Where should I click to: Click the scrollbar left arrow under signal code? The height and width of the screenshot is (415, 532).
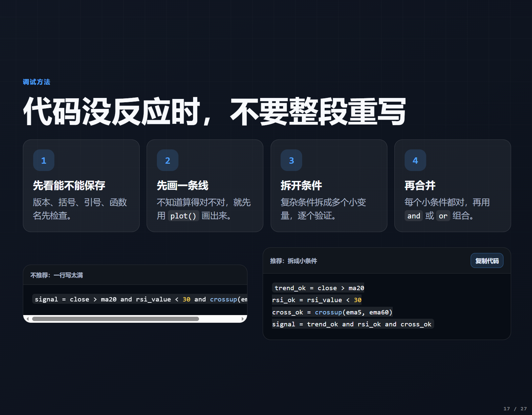28,319
